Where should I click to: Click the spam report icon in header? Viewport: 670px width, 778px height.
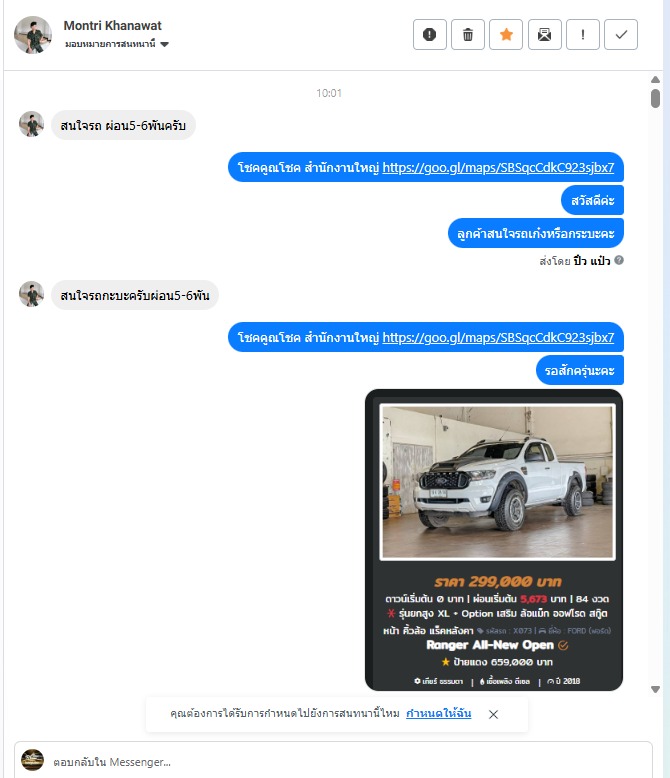(429, 35)
